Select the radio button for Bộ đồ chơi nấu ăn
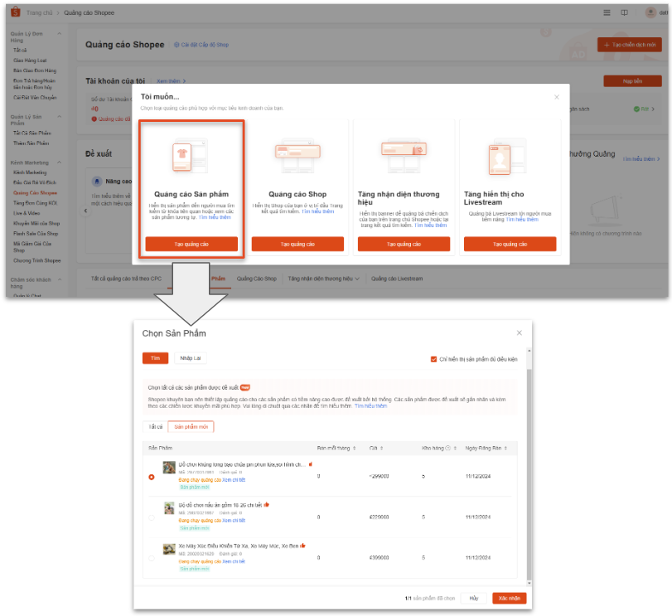The image size is (672, 616). 151,517
